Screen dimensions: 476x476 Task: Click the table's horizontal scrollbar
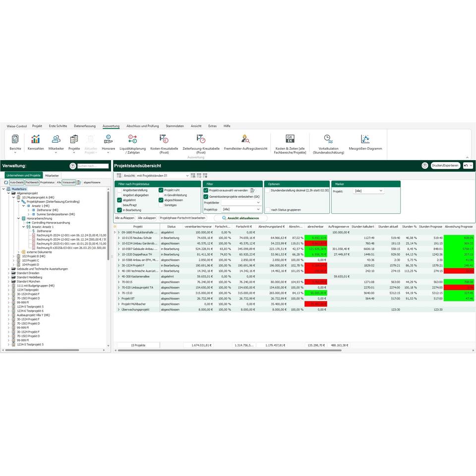(230, 351)
